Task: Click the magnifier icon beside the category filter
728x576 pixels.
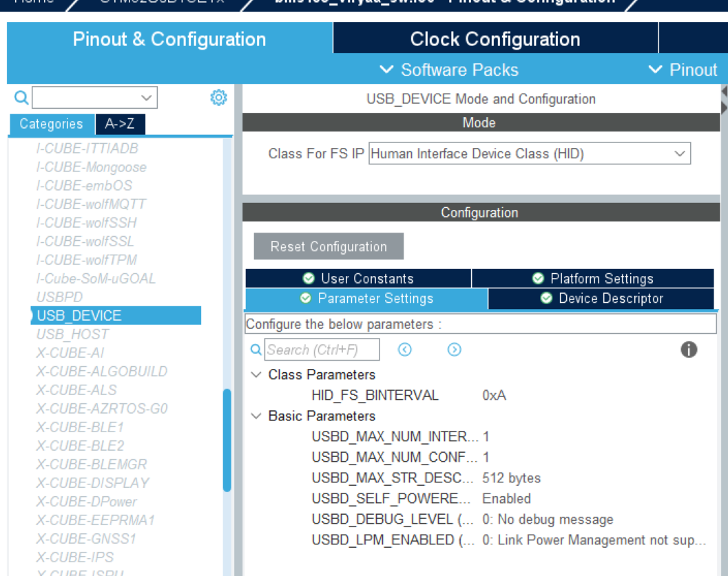Action: coord(21,97)
